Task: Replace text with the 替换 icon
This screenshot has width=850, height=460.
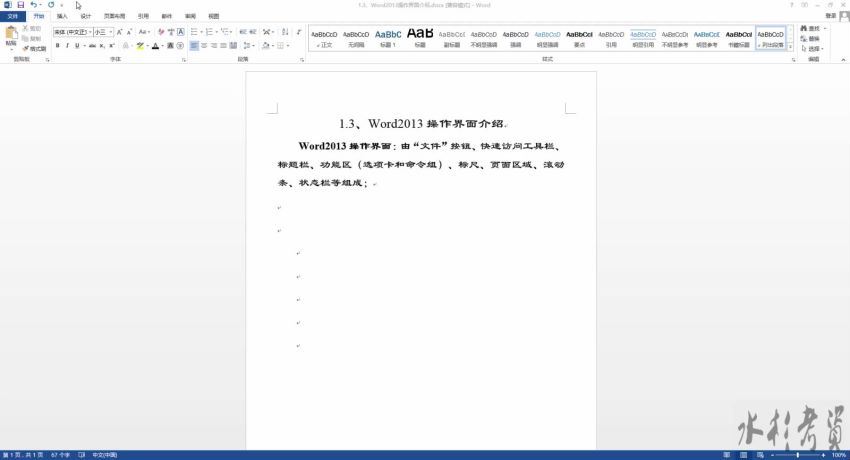Action: click(810, 39)
